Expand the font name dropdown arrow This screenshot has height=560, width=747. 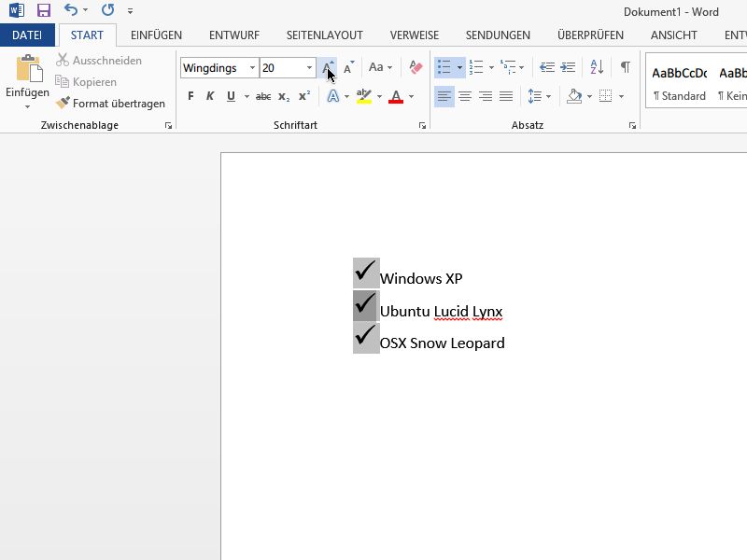(x=252, y=68)
